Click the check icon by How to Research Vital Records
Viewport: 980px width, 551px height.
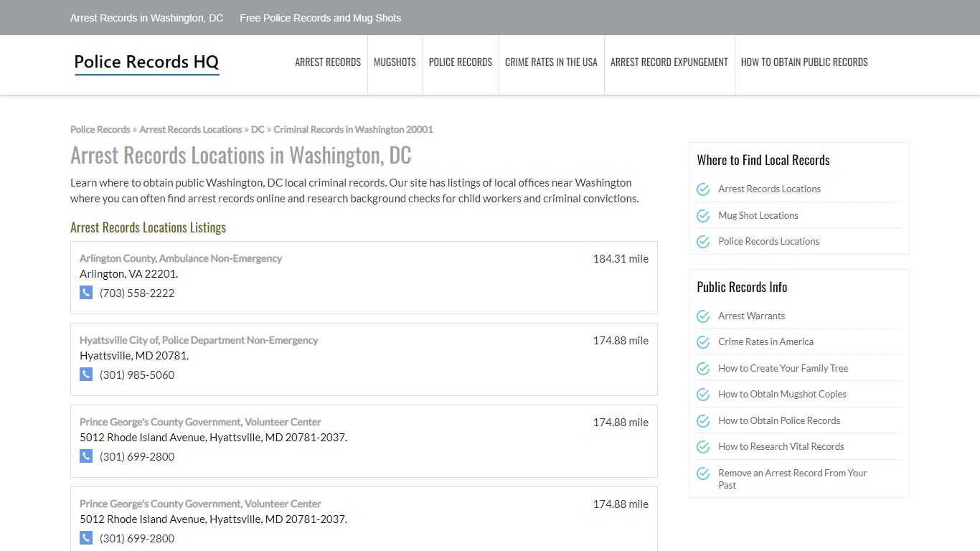pyautogui.click(x=703, y=447)
